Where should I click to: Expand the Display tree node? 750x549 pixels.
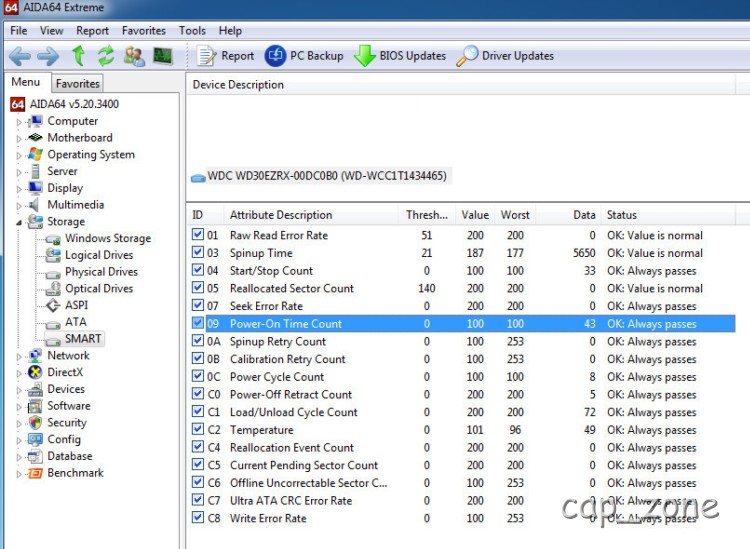(19, 189)
